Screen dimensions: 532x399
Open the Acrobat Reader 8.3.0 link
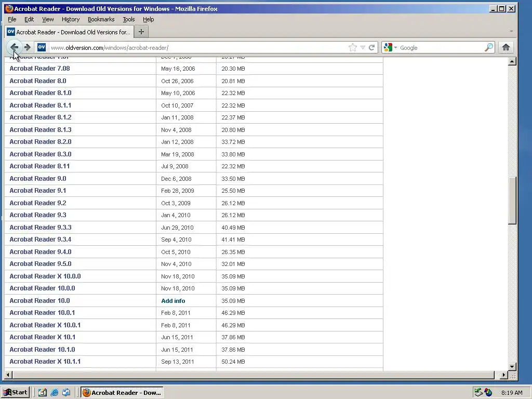[41, 154]
